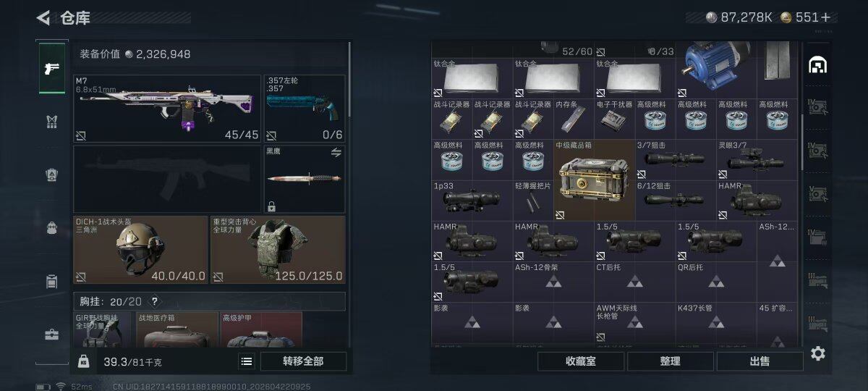Open the toolbox category icon in left sidebar
The width and height of the screenshot is (868, 391).
(51, 335)
